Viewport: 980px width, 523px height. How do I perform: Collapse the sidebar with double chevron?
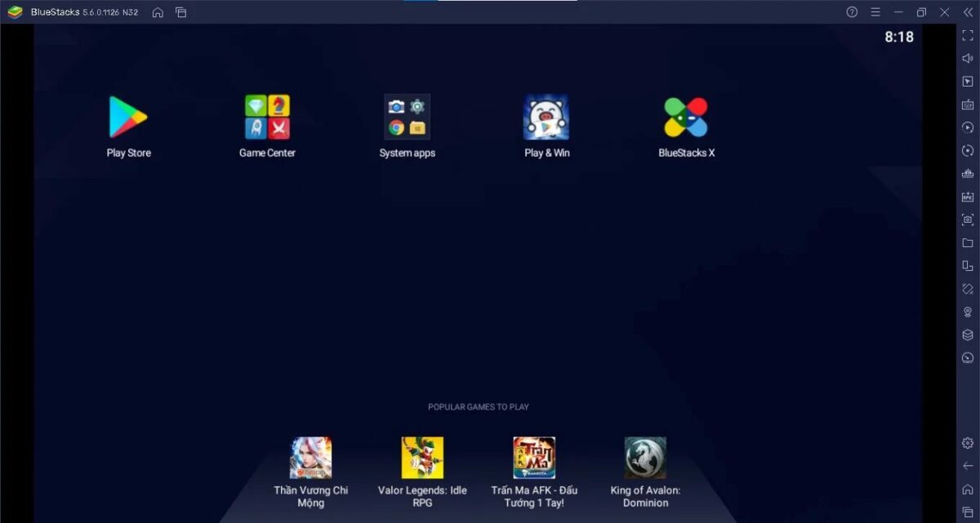pyautogui.click(x=968, y=12)
